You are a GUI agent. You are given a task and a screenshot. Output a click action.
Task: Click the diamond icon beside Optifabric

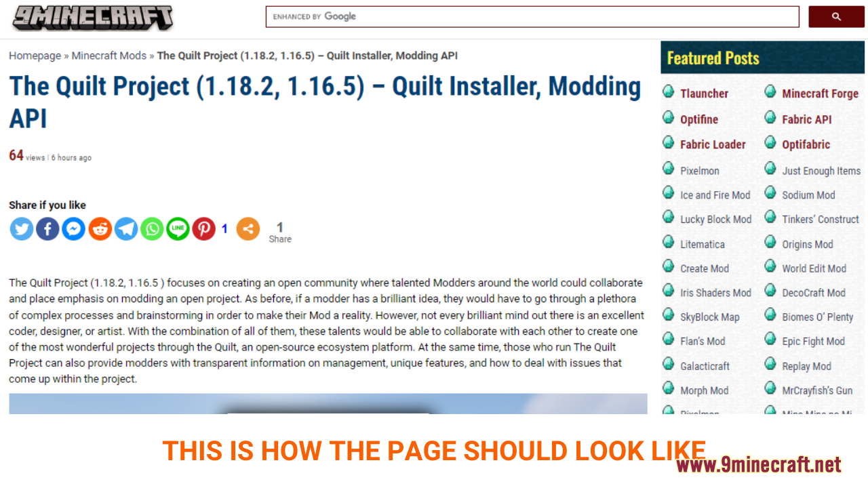(x=770, y=143)
